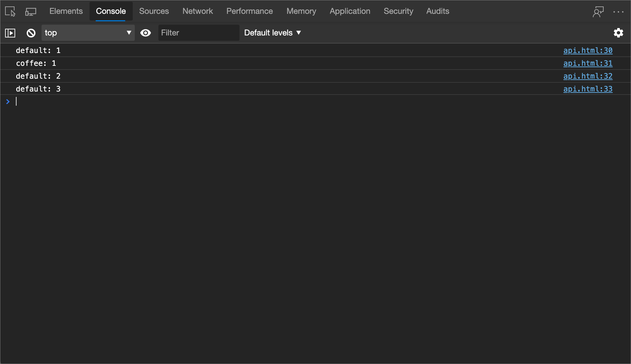Show the console drawer
Image resolution: width=631 pixels, height=364 pixels.
click(x=10, y=33)
